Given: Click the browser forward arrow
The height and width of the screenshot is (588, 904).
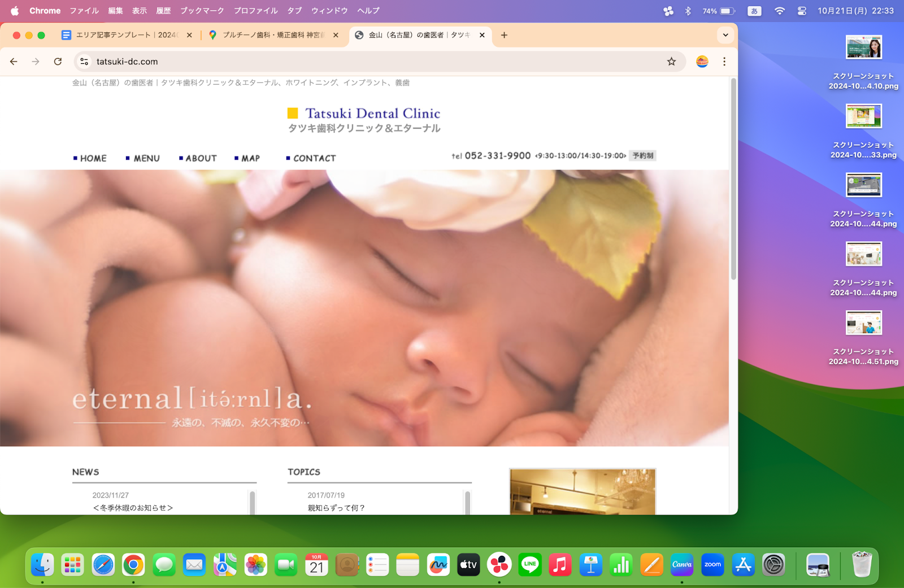Looking at the screenshot, I should (x=36, y=62).
